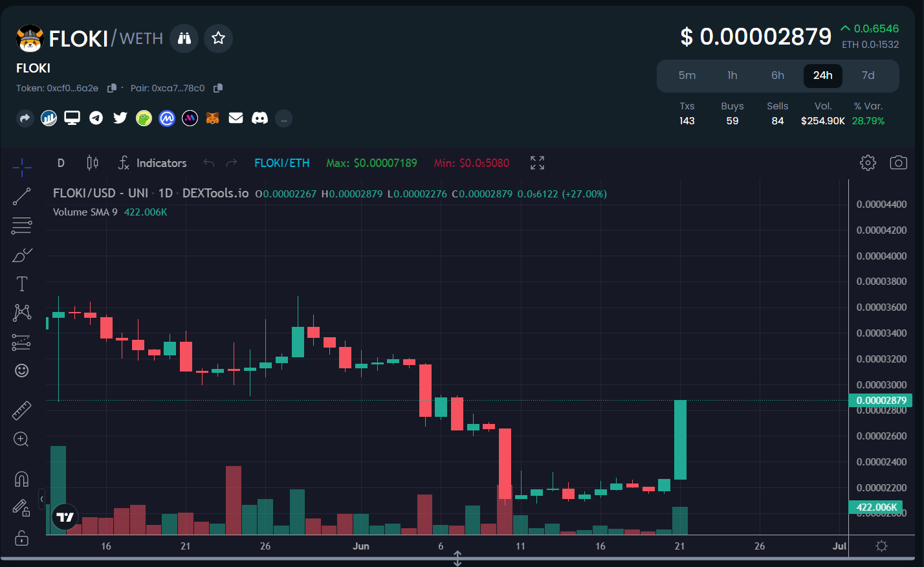Take chart snapshot with camera icon
The width and height of the screenshot is (924, 567).
click(899, 163)
